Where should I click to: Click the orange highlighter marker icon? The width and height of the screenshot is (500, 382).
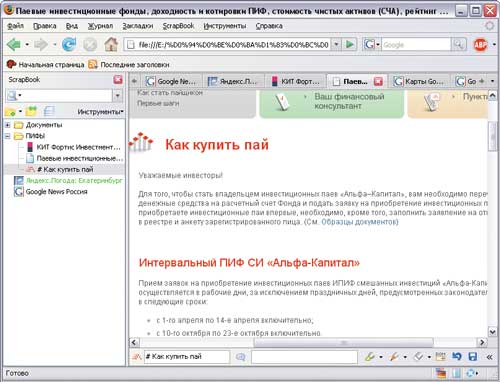394,357
